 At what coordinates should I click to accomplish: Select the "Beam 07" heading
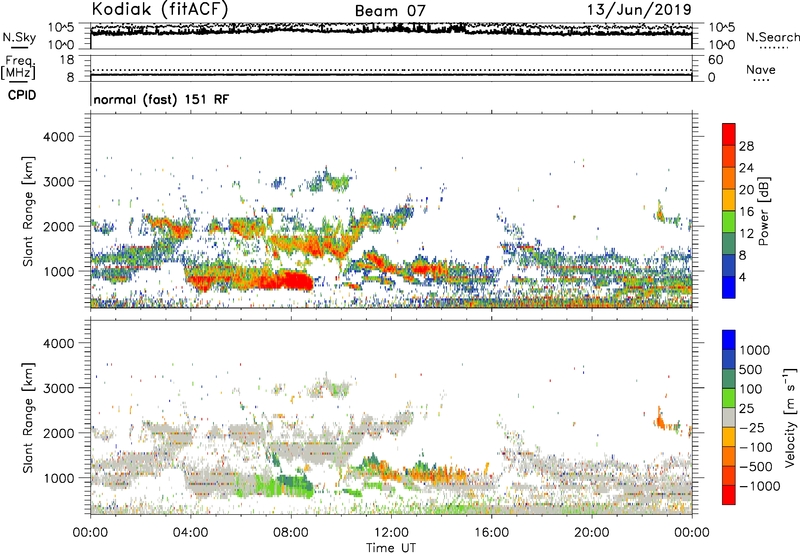pos(390,11)
